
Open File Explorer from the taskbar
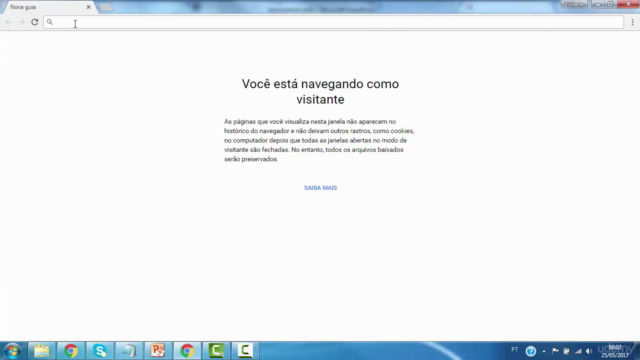point(42,351)
